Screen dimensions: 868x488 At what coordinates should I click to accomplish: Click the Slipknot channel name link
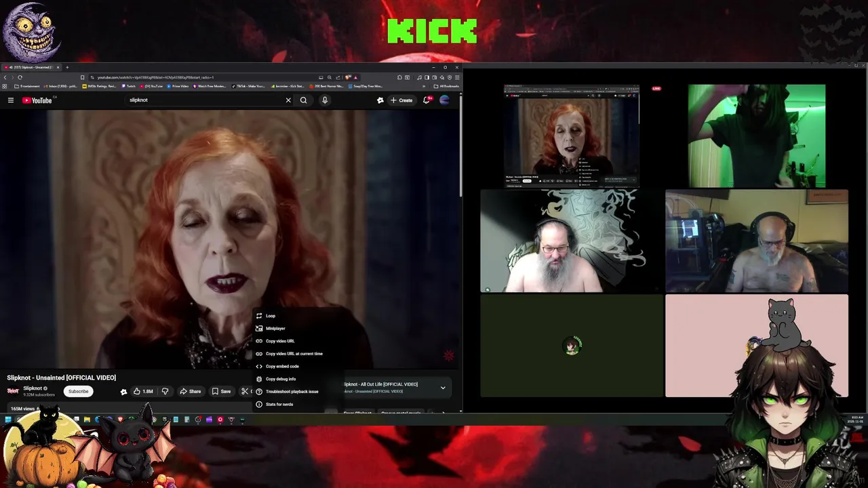click(x=33, y=388)
